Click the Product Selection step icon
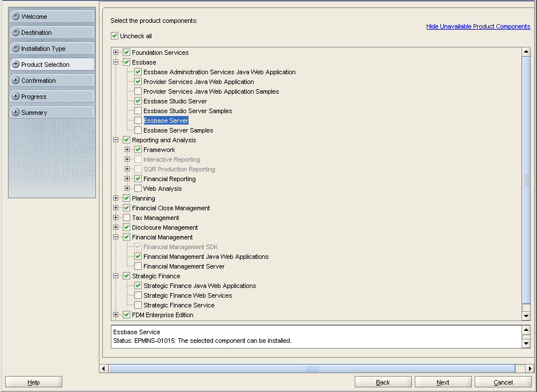This screenshot has height=392, width=537. pos(15,64)
